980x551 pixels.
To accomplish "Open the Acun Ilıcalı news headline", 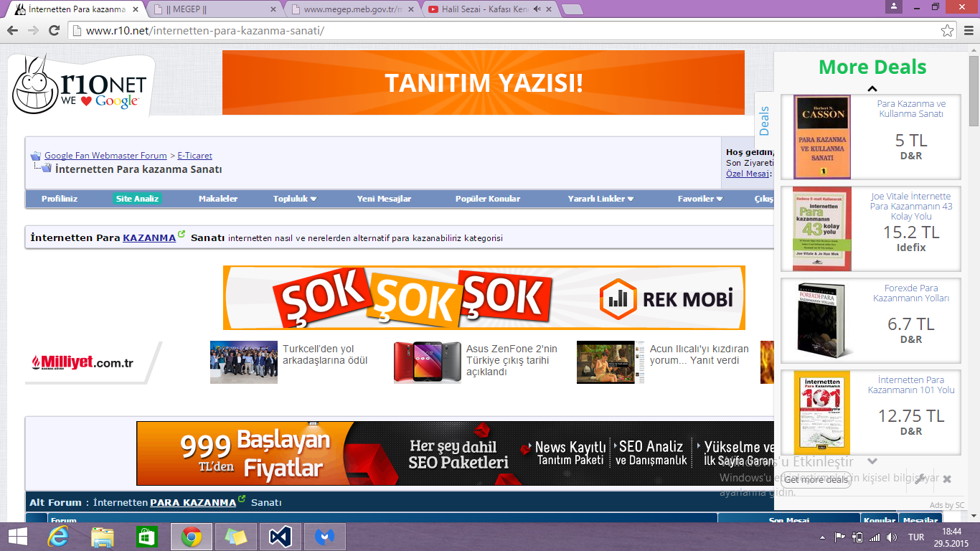I will pos(699,354).
